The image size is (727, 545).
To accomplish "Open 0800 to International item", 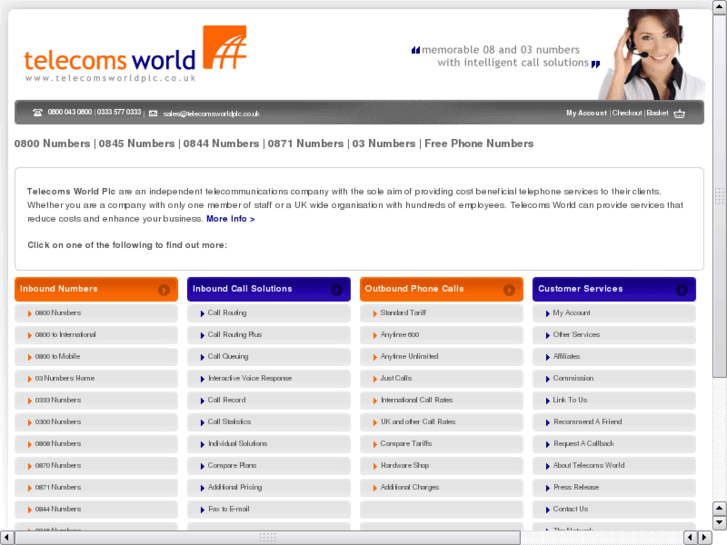I will pos(96,335).
